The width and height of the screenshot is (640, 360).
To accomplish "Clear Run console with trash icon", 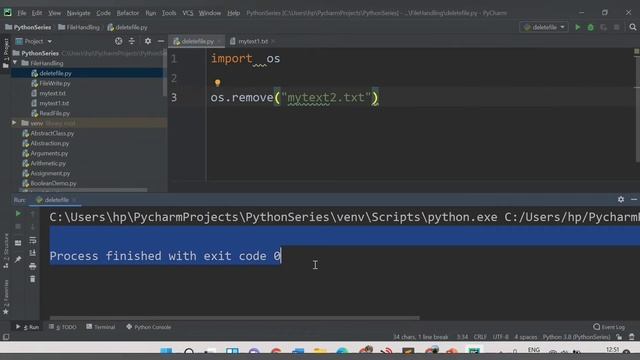I will [33, 279].
